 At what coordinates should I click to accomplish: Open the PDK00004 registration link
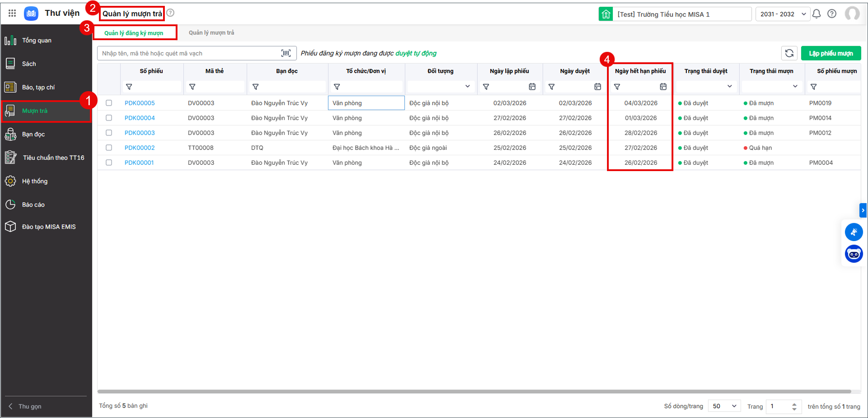coord(140,118)
